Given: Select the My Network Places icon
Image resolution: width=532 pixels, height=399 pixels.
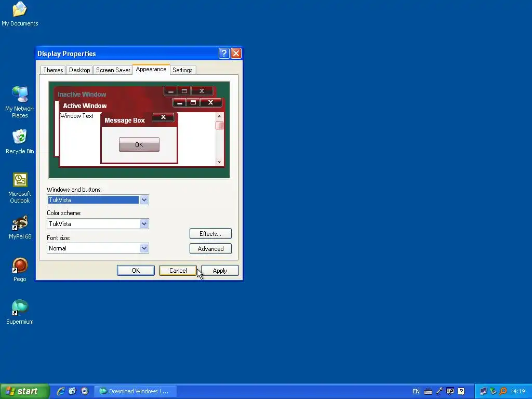Looking at the screenshot, I should tap(20, 102).
